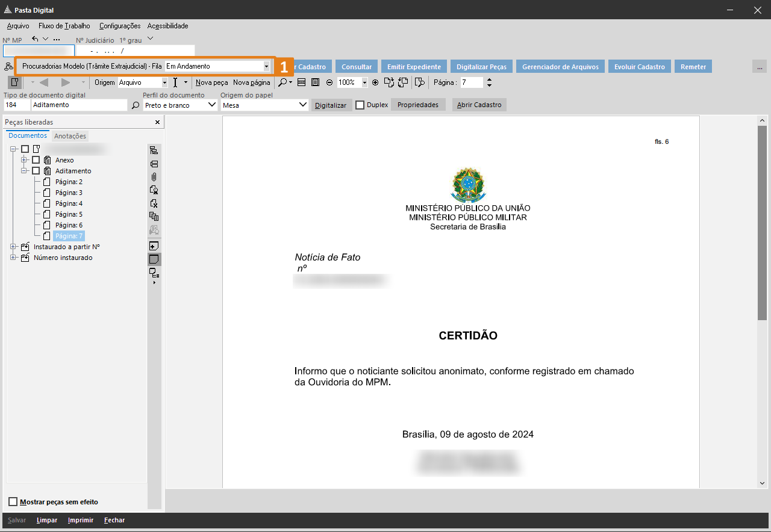771x532 pixels.
Task: Click the rotate page icon left of the second rotate
Action: [390, 82]
